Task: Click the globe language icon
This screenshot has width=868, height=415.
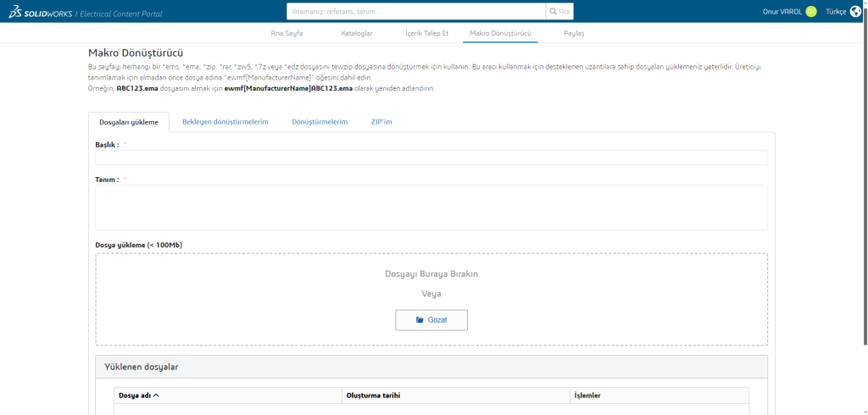Action: (x=855, y=12)
